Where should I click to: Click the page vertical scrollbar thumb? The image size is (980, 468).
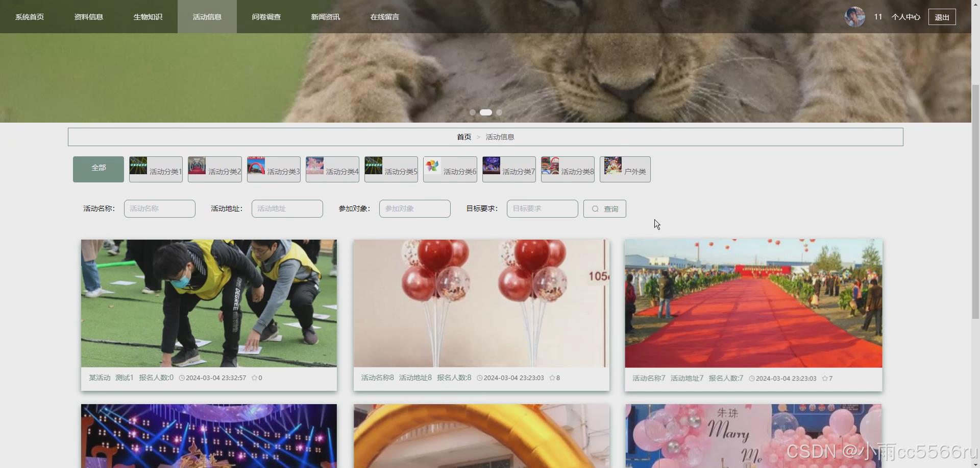(975, 202)
